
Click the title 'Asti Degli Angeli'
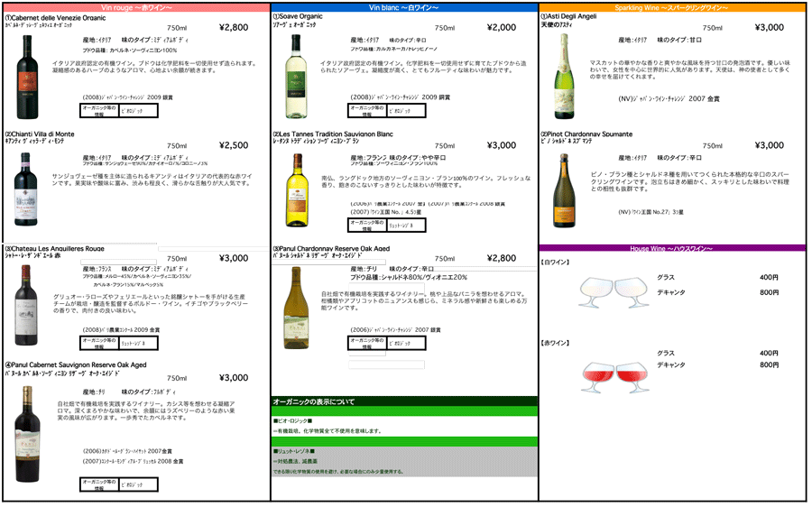tap(572, 16)
